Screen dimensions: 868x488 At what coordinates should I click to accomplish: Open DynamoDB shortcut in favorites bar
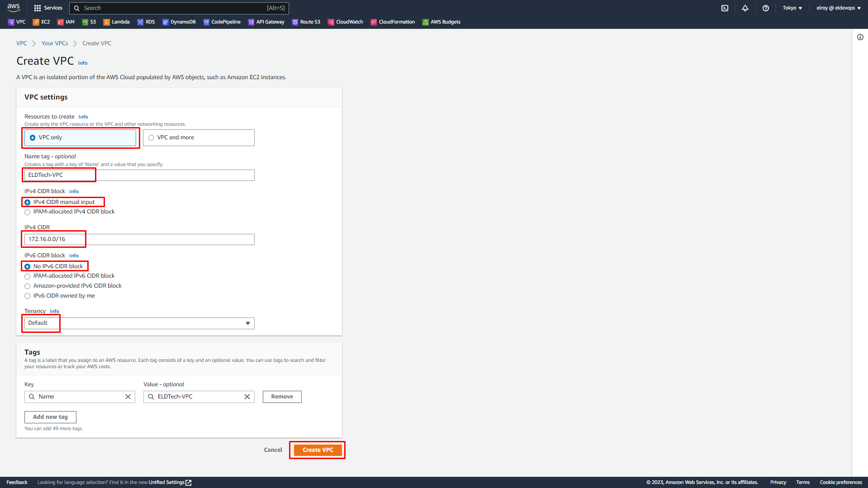179,22
